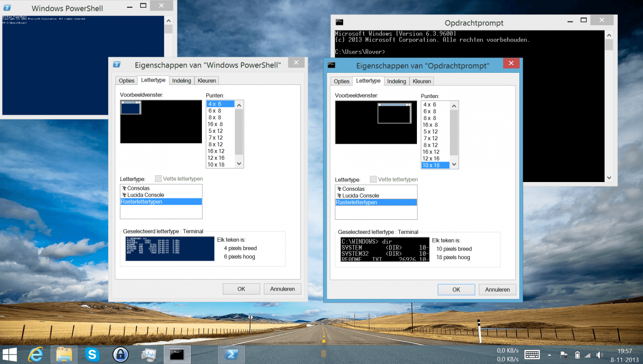The image size is (643, 364).
Task: Open Action Center flag icon
Action: click(x=563, y=355)
